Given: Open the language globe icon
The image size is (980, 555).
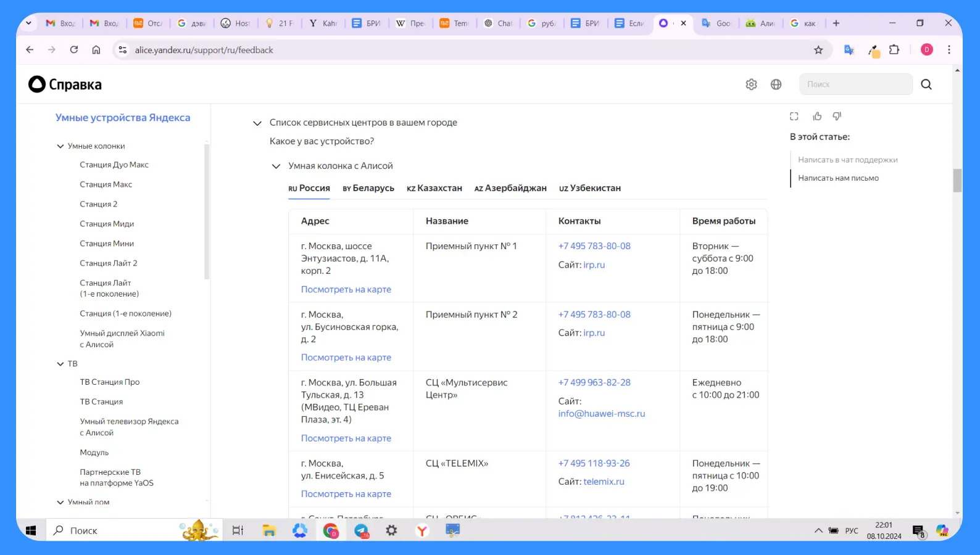Looking at the screenshot, I should click(776, 84).
